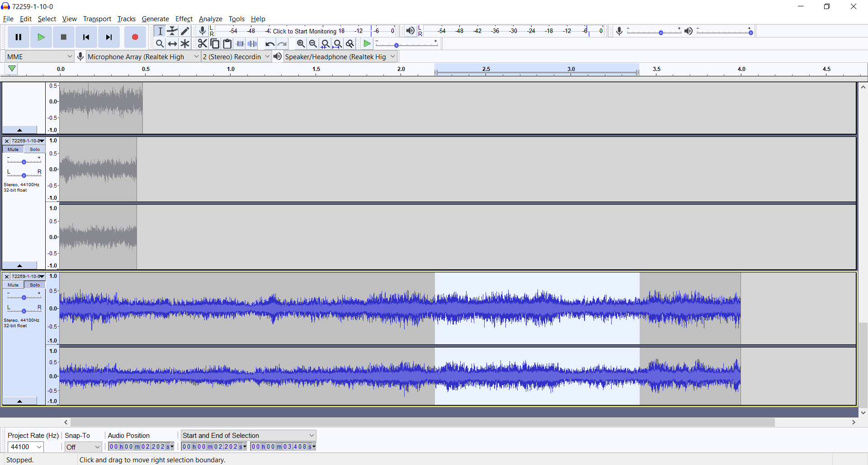Image resolution: width=868 pixels, height=465 pixels.
Task: Click the Play-at-Speed green arrow
Action: coord(367,43)
